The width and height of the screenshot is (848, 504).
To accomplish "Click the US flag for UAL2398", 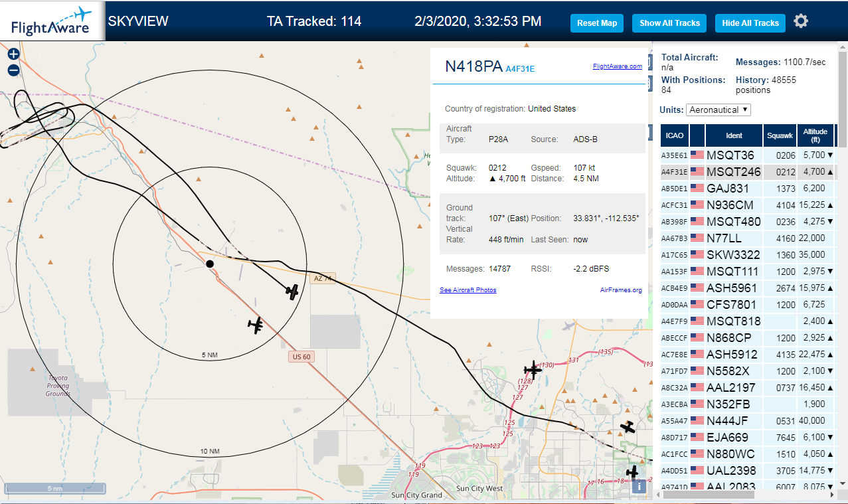I will 697,471.
